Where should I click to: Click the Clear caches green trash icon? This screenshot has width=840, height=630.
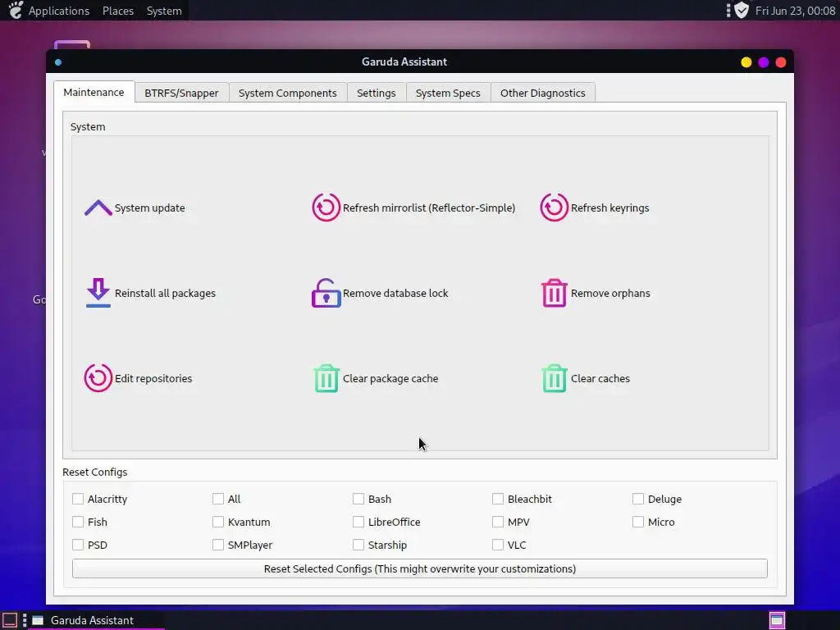point(554,377)
